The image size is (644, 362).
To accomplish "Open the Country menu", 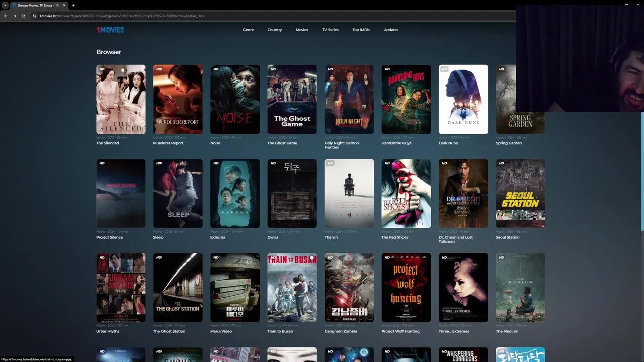I will click(x=275, y=30).
